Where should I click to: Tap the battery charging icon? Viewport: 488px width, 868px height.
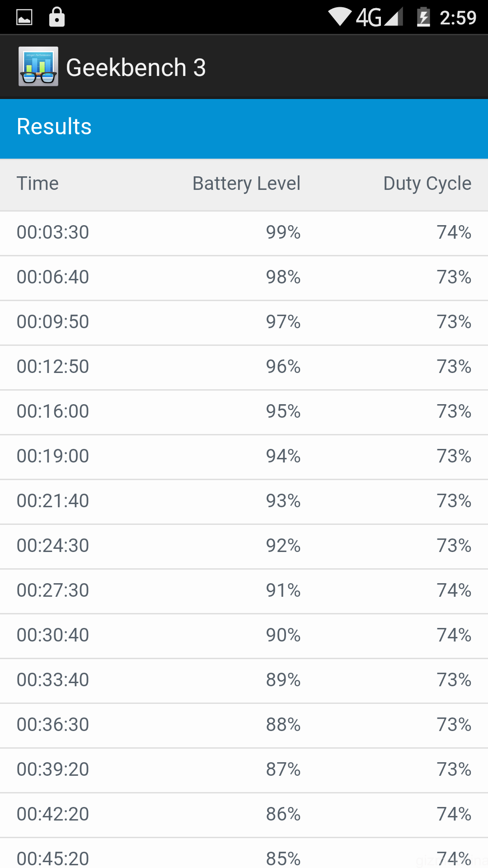[423, 18]
